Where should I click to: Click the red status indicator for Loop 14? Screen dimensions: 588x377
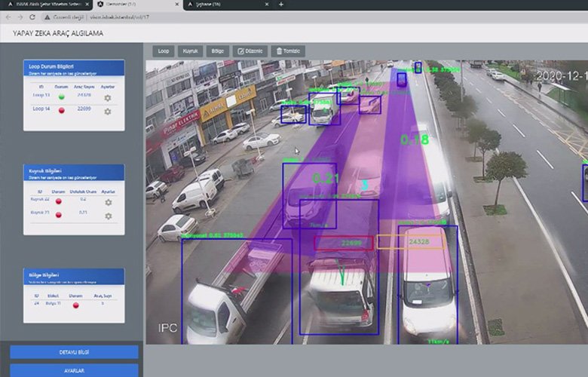tap(62, 110)
